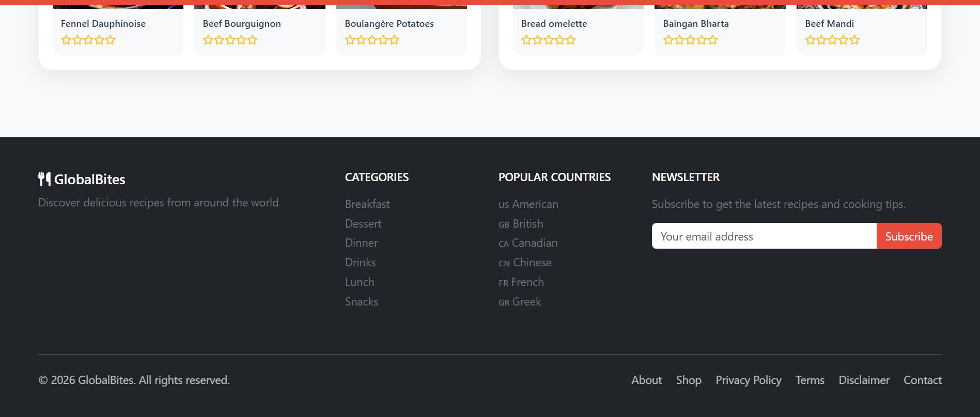Viewport: 980px width, 417px height.
Task: Click the Contact footer link
Action: click(922, 380)
